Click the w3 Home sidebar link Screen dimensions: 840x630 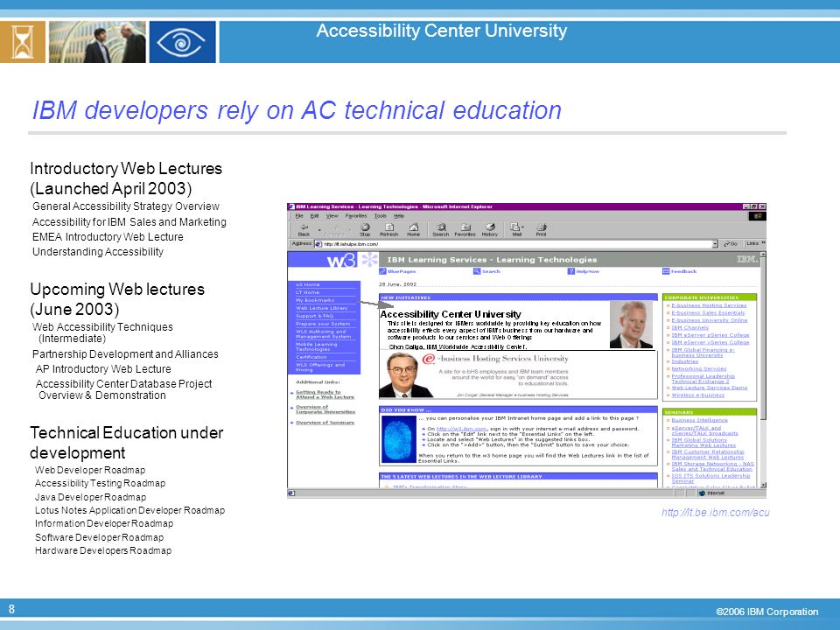(x=307, y=285)
